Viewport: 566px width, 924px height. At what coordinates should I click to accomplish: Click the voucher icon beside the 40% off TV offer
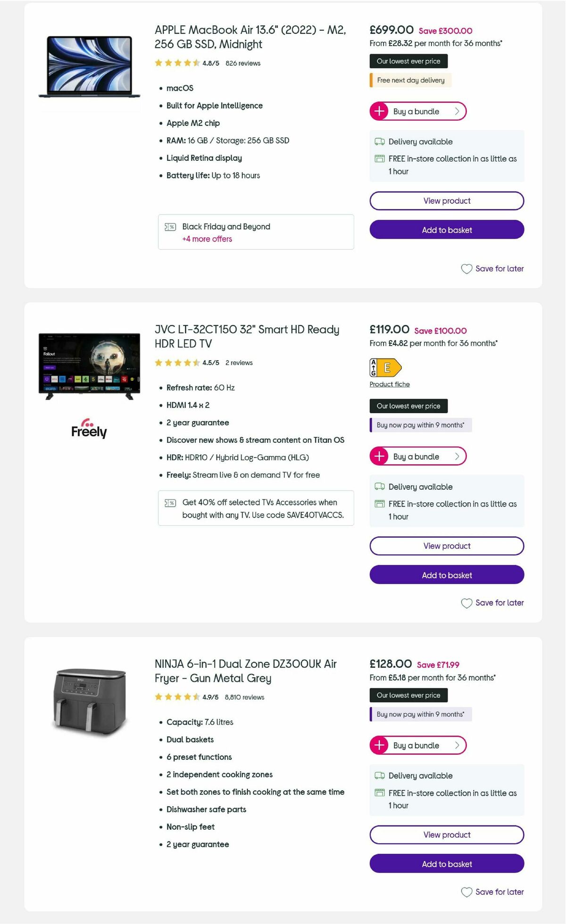click(170, 503)
